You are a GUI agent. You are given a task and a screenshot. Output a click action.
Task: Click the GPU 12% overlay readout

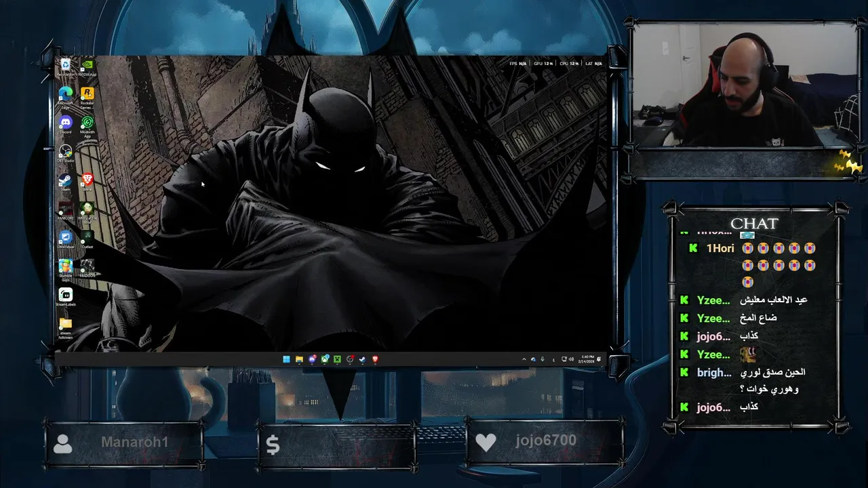tap(544, 64)
